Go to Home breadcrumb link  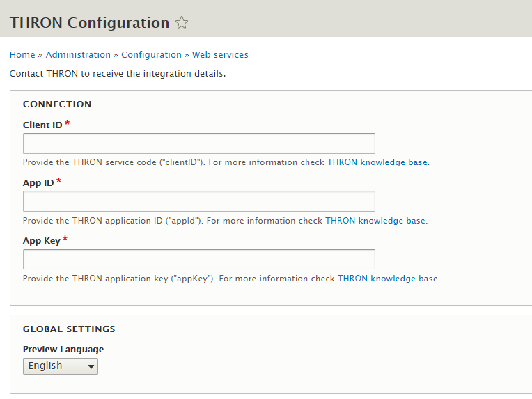pos(22,54)
